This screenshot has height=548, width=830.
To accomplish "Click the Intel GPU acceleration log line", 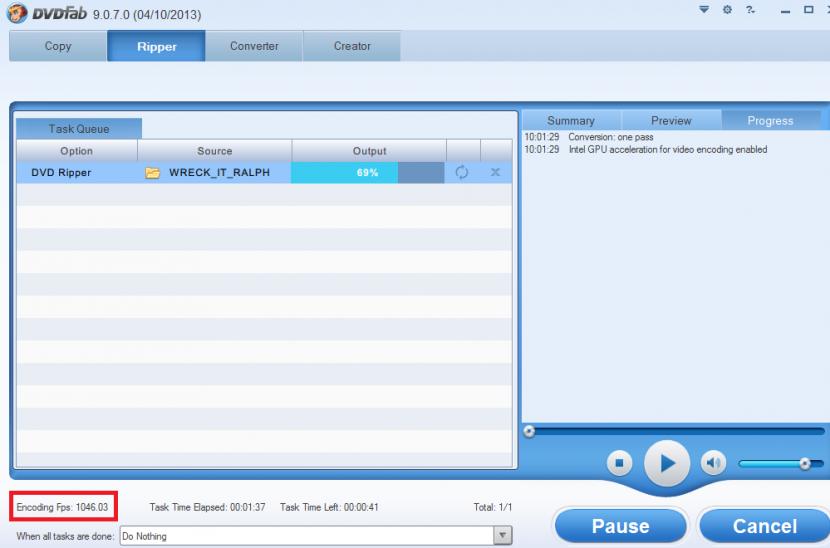I will point(668,149).
